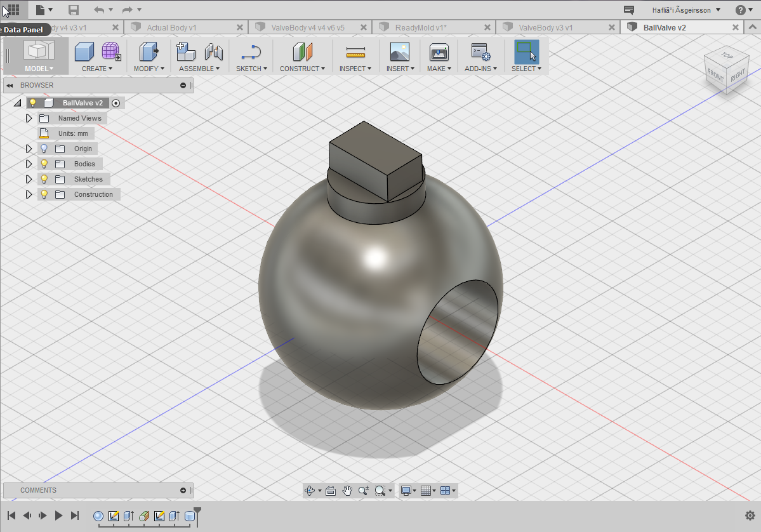The image size is (761, 532).
Task: Open the Data Panel grid icon
Action: [13, 10]
